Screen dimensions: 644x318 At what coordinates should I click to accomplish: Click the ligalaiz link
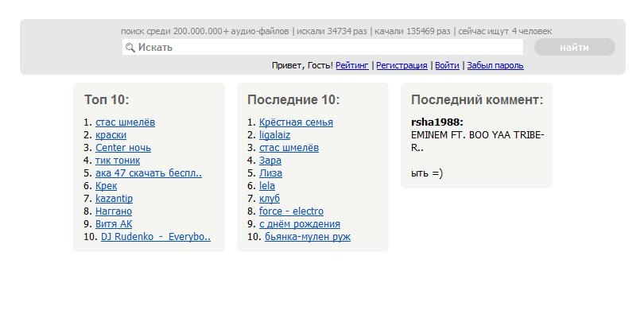274,135
